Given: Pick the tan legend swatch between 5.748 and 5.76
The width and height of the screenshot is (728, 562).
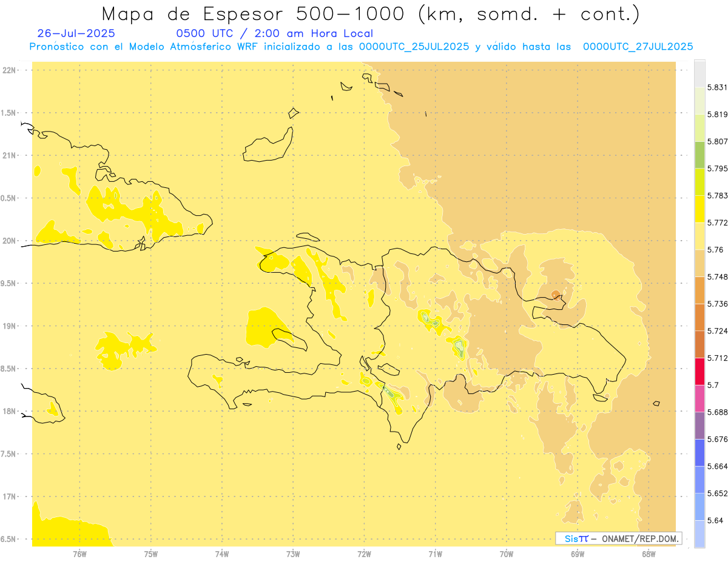Looking at the screenshot, I should point(699,263).
